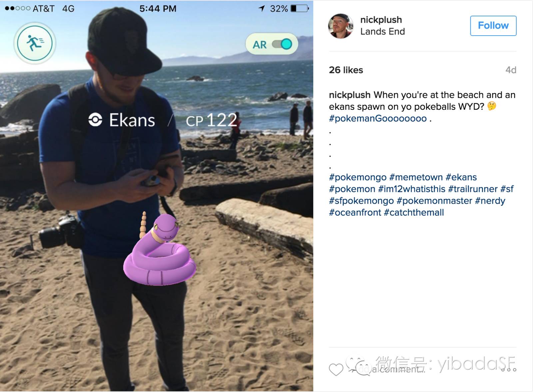Open the Lands End location link

tap(382, 32)
